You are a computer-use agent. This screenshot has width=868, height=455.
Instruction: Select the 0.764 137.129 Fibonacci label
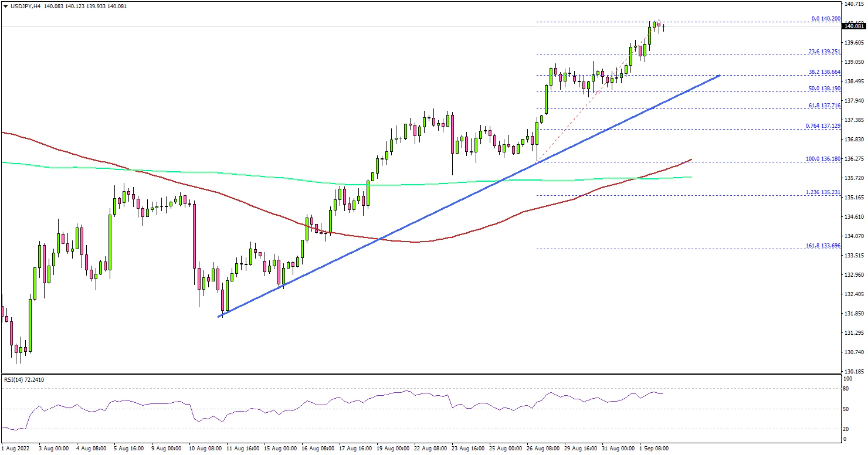click(823, 126)
